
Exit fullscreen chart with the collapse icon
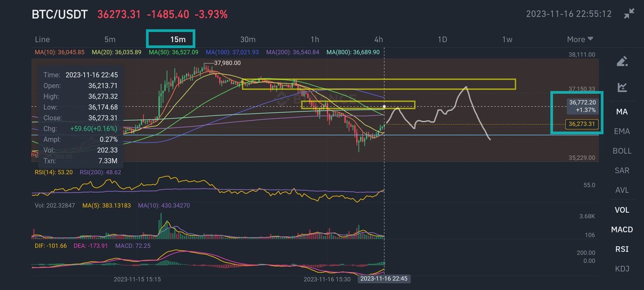coord(629,14)
